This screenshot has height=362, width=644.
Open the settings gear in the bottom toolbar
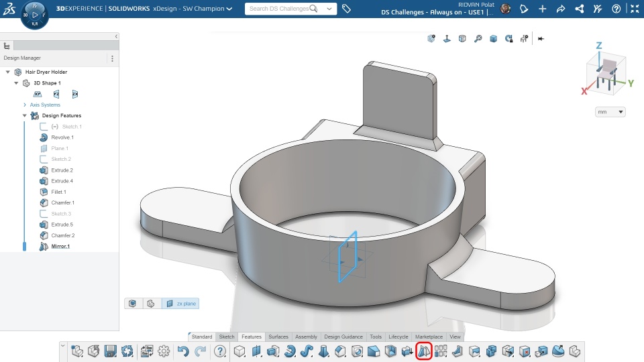pyautogui.click(x=164, y=351)
